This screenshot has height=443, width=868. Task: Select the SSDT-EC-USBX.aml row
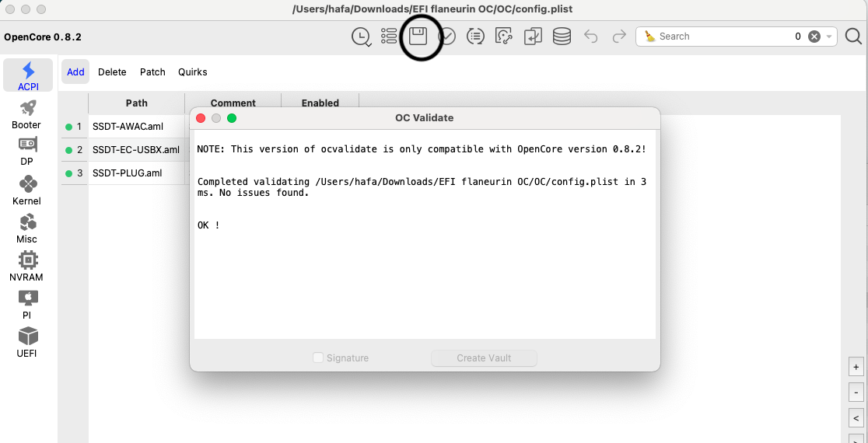[x=136, y=150]
